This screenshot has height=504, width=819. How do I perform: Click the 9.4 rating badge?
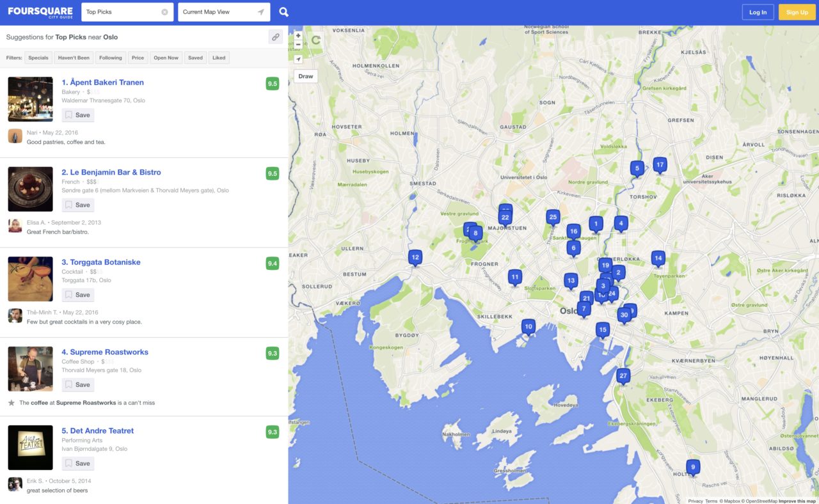[x=273, y=264]
